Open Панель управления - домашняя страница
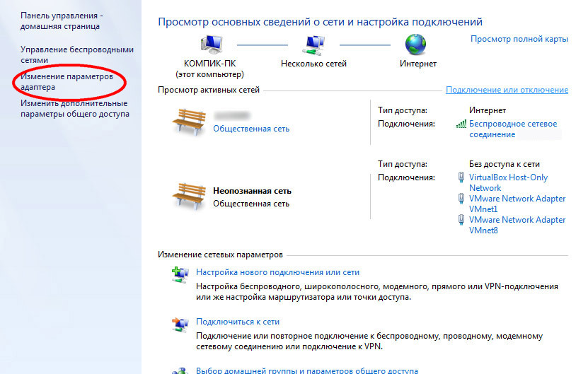This screenshot has height=374, width=588. 62,21
